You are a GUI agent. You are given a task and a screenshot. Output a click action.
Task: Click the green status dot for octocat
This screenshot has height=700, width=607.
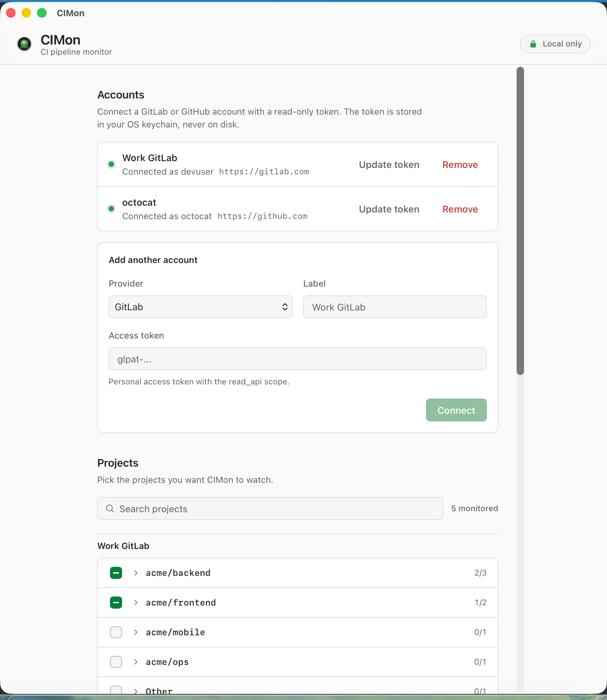111,209
